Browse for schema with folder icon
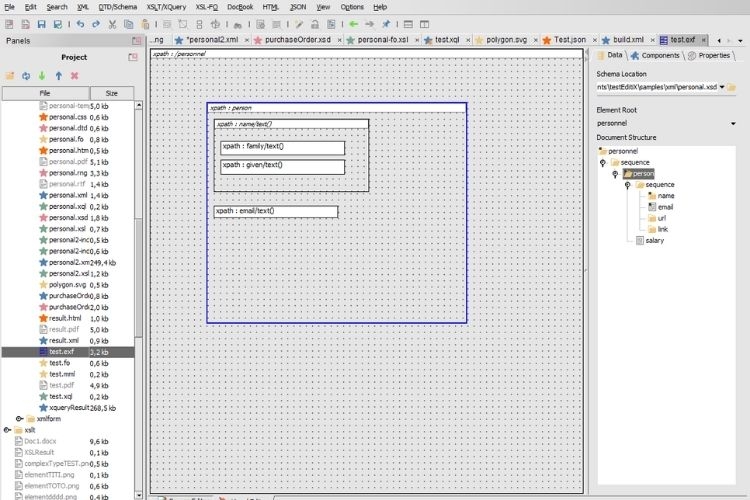750x500 pixels. pyautogui.click(x=732, y=87)
